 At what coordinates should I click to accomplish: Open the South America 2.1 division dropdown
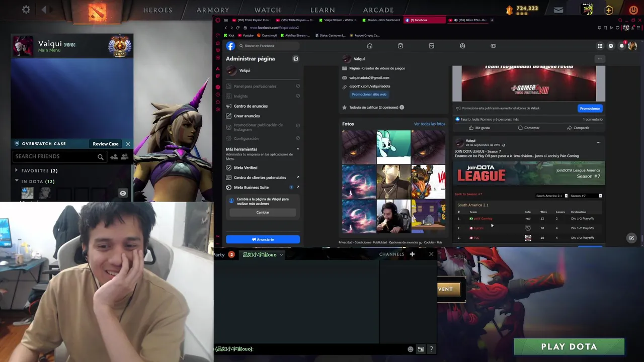(x=552, y=196)
